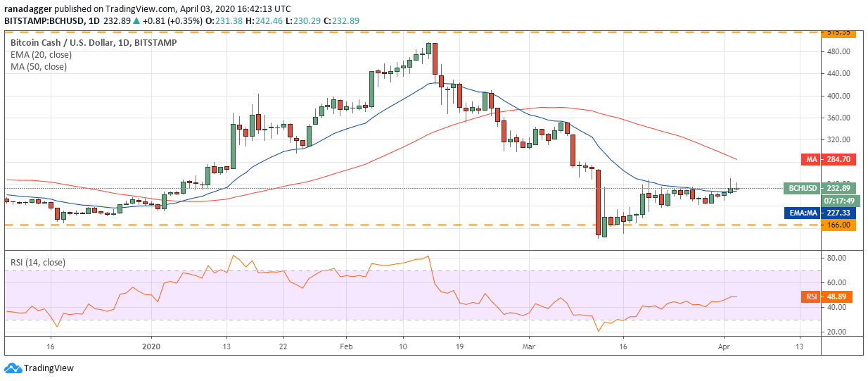Click the Feb date axis label
This screenshot has height=381, width=868.
point(345,346)
